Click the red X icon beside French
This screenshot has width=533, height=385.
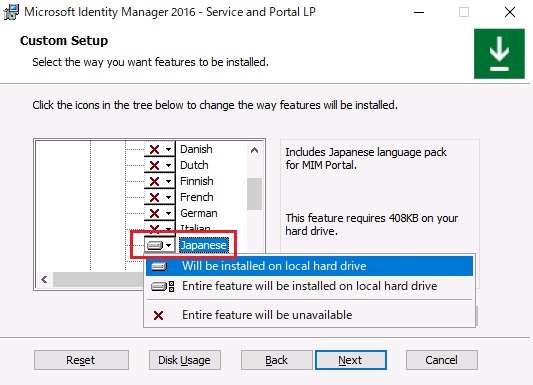point(155,197)
